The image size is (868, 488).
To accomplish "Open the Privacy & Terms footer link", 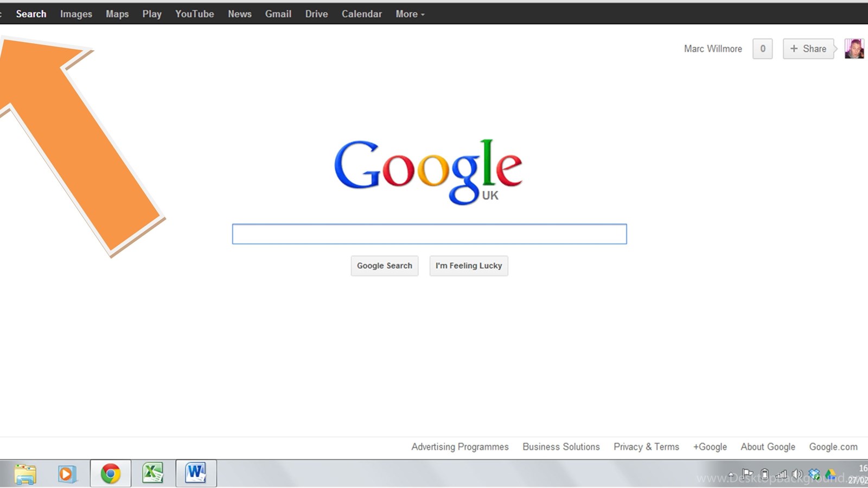I will (646, 447).
